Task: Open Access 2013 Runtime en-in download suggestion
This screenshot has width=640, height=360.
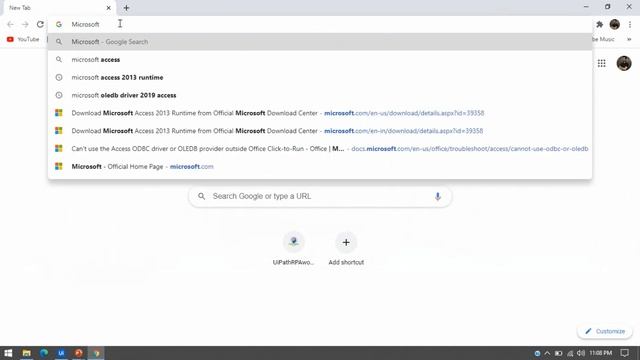Action: 320,131
